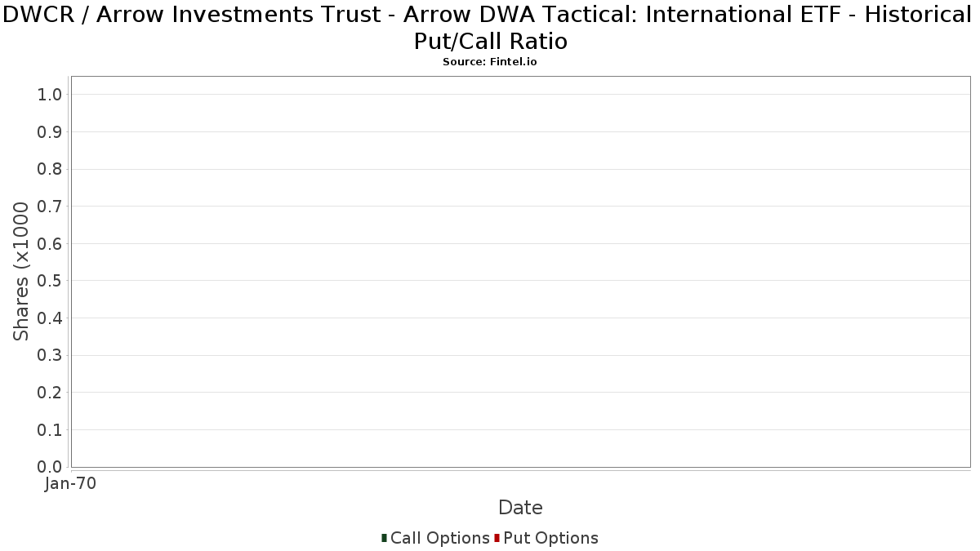Toggle the Call Options legend label
This screenshot has width=980, height=551.
click(x=440, y=538)
